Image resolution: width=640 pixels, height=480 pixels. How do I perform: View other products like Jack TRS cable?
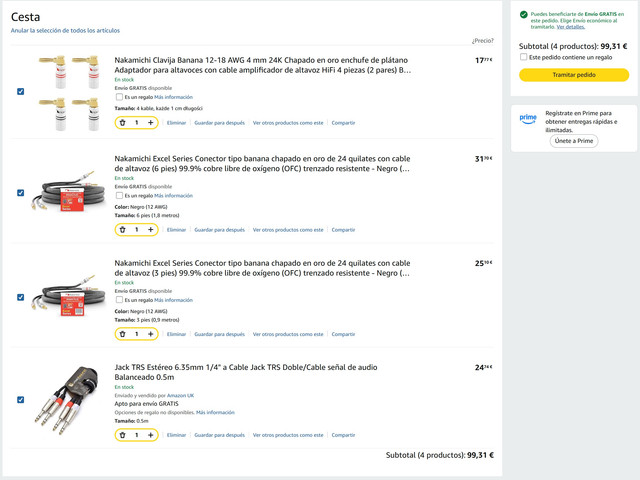(288, 435)
